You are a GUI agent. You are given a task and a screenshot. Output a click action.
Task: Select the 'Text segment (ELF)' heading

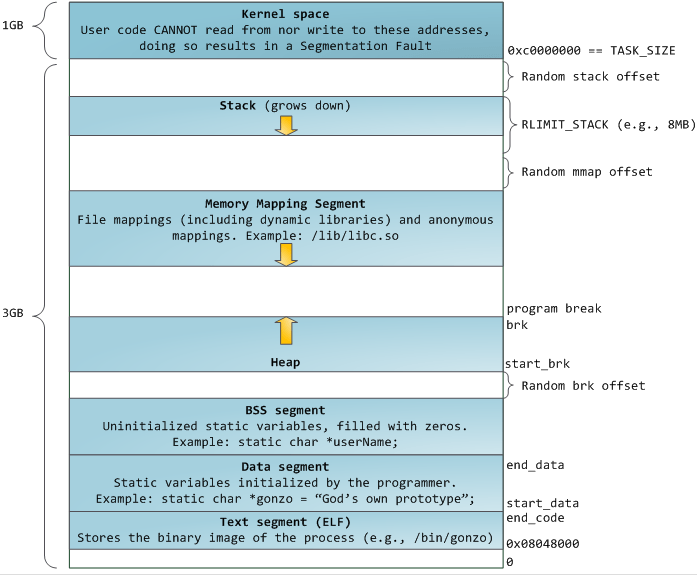pos(285,522)
